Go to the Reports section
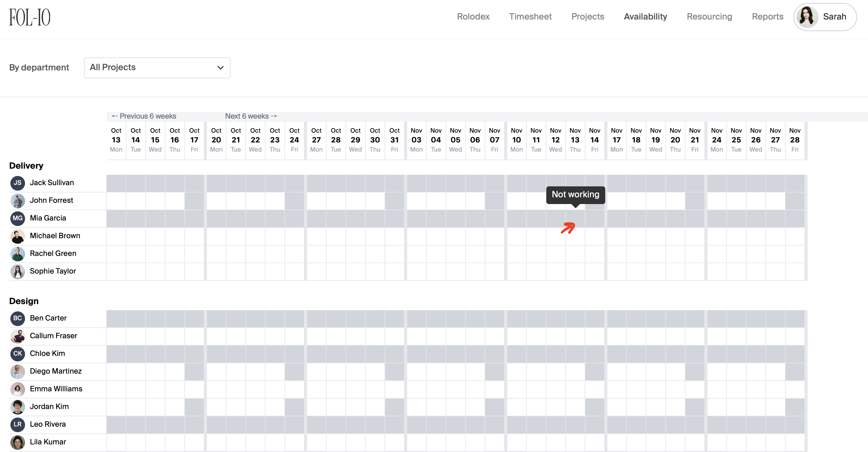Viewport: 868px width, 452px height. [x=767, y=16]
